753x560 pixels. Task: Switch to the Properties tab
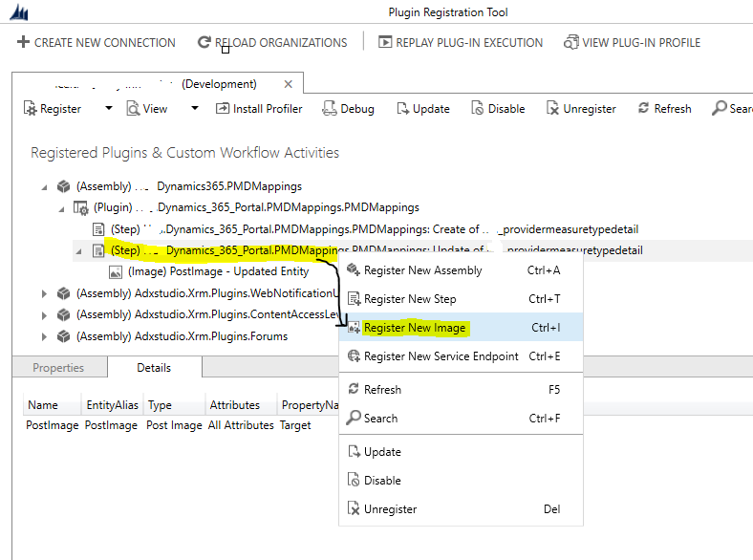tap(58, 368)
